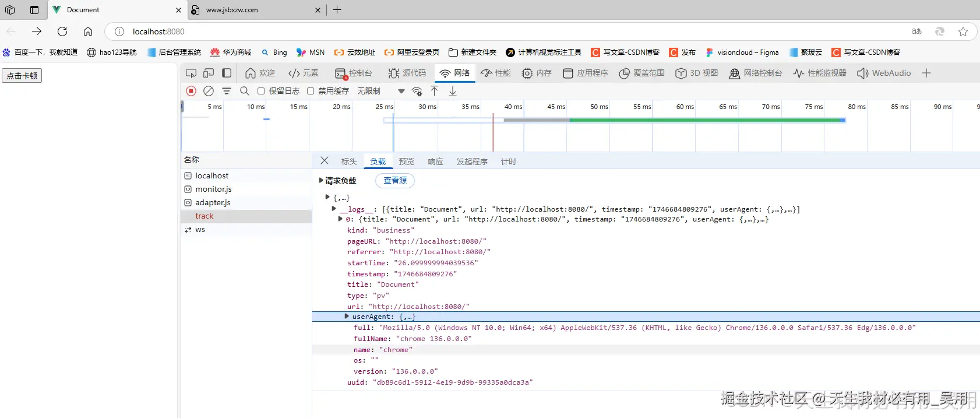Toggle the network filter icon
The image size is (980, 418).
[x=227, y=91]
